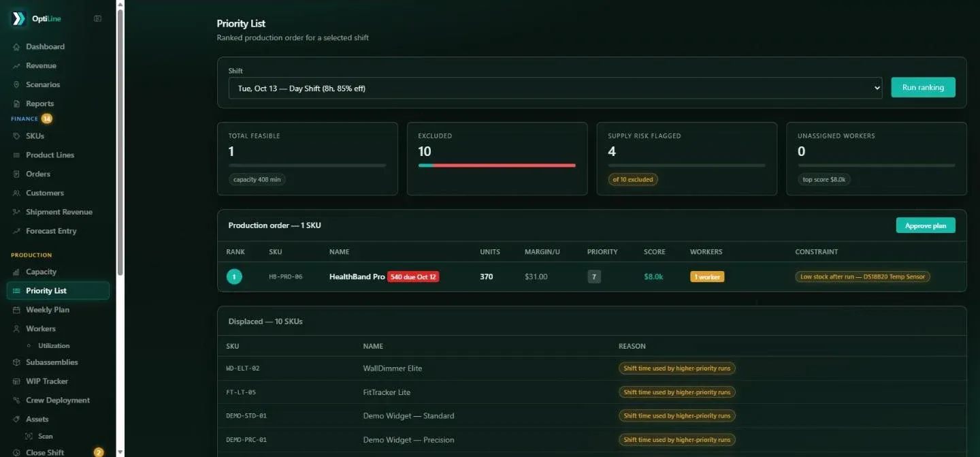Click the rank 1 circle

(x=234, y=277)
